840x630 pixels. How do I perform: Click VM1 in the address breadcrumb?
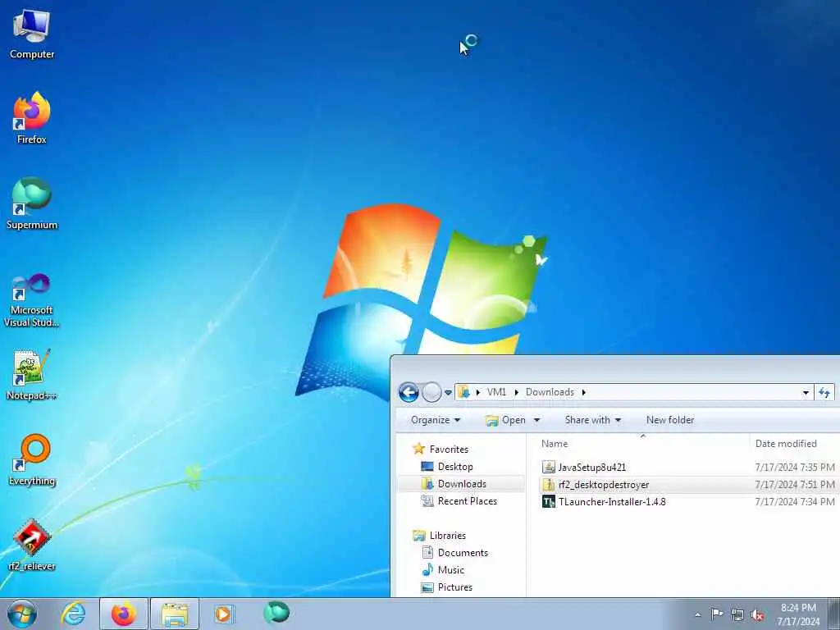pyautogui.click(x=496, y=392)
